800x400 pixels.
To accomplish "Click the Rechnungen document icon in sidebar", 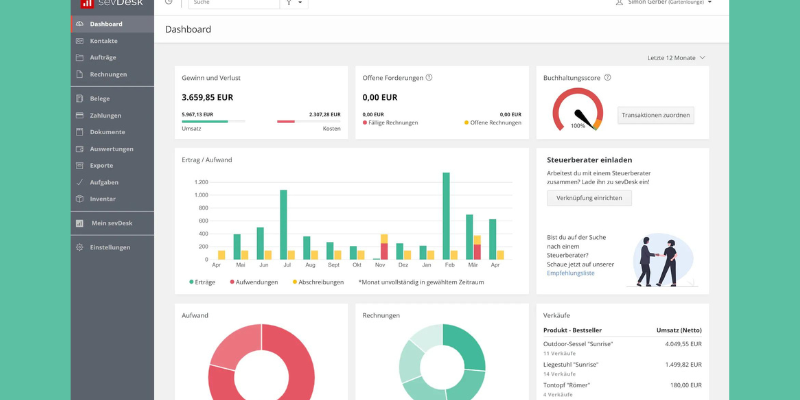I will (x=79, y=74).
